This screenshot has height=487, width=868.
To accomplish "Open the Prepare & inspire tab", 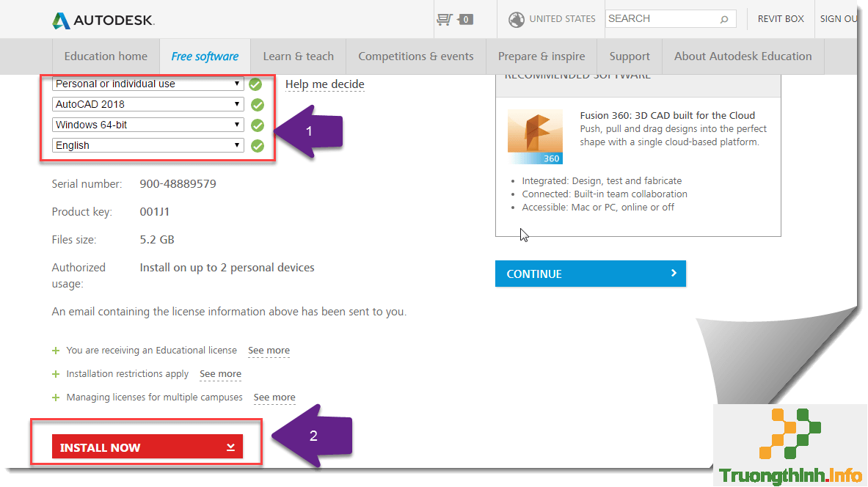I will [541, 56].
